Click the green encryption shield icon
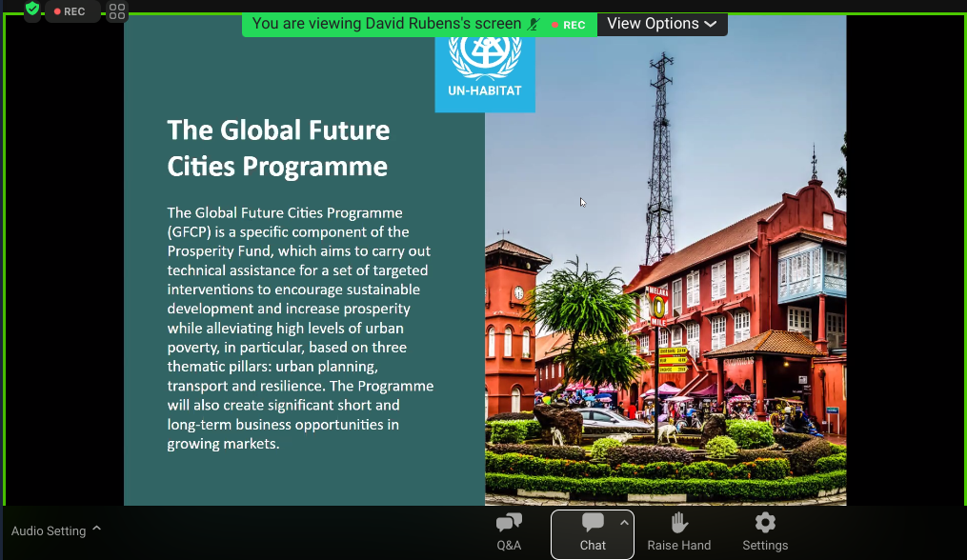The height and width of the screenshot is (560, 967). point(32,10)
